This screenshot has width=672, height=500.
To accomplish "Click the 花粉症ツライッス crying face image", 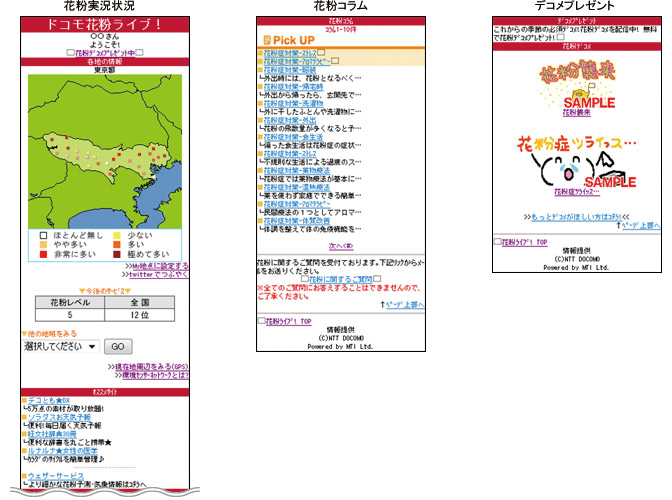I will [577, 162].
